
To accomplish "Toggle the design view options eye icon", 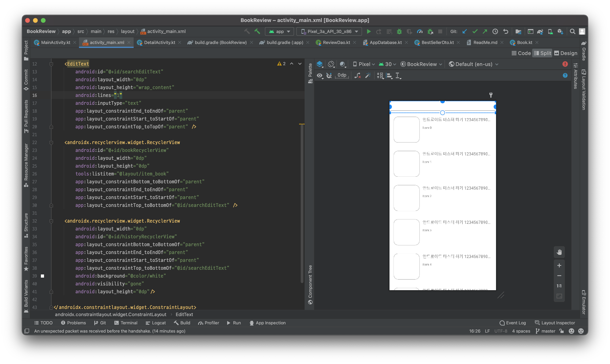I will click(x=320, y=76).
